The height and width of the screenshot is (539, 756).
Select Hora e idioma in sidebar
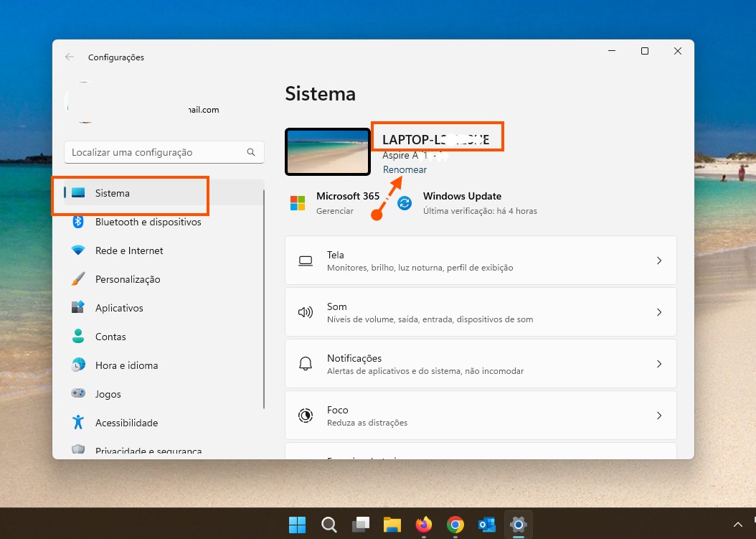(x=164, y=365)
